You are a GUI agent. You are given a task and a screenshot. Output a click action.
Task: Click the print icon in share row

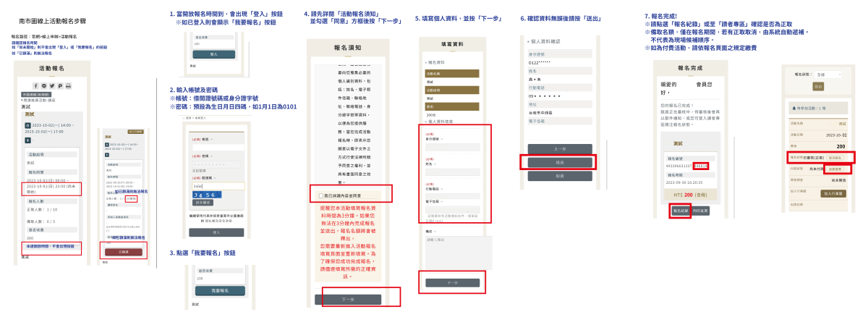click(68, 85)
